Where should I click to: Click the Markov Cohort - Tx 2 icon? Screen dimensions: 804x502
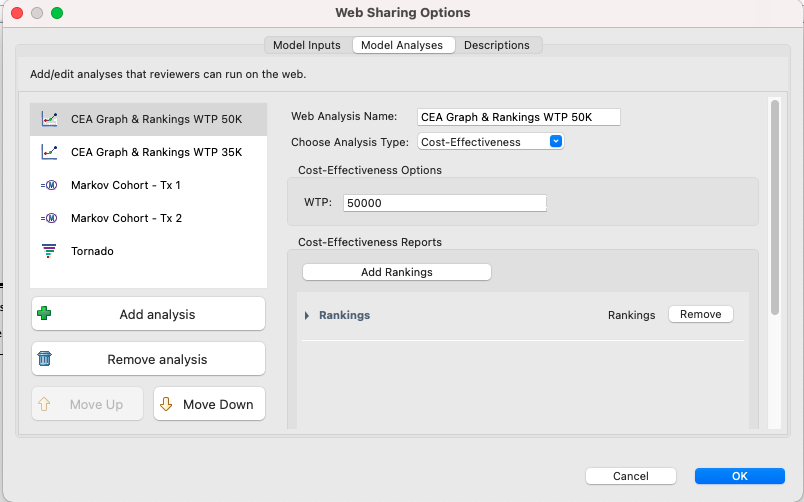point(49,218)
